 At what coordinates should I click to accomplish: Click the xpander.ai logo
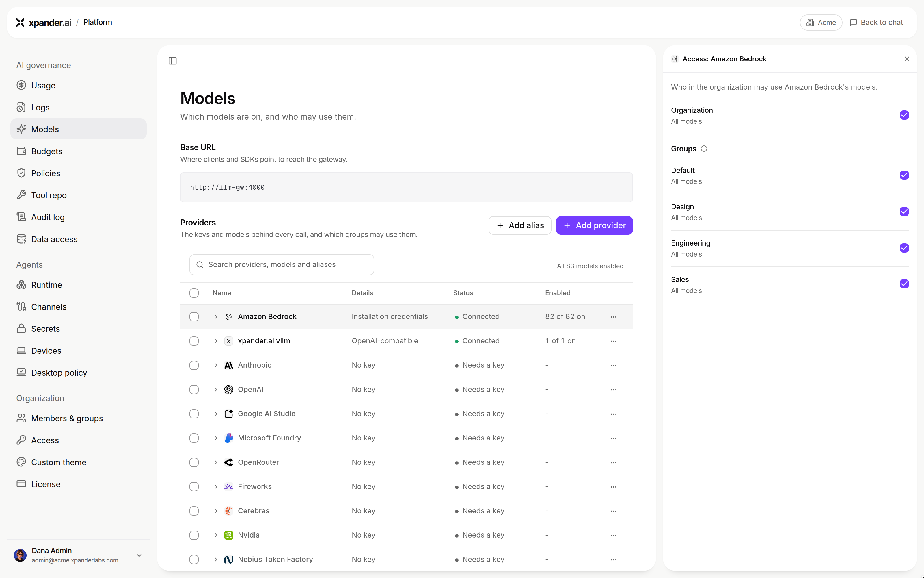coord(43,23)
